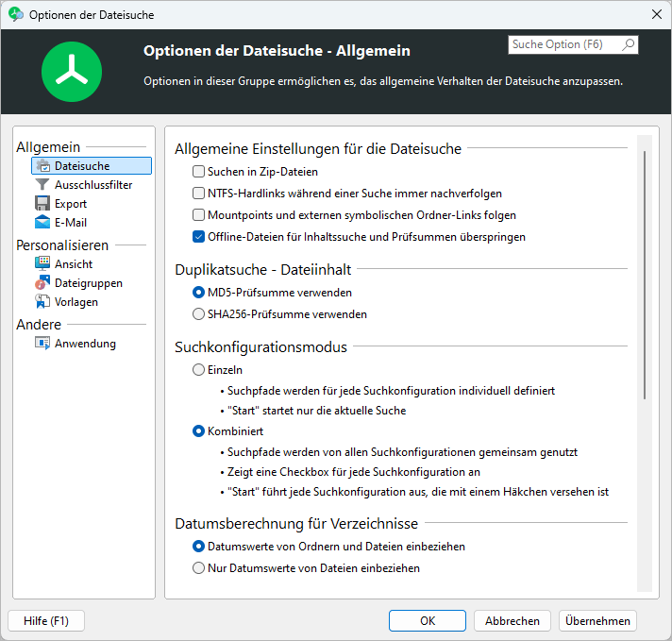The height and width of the screenshot is (641, 672).
Task: Open the Ausschlussfilter options page
Action: point(93,185)
